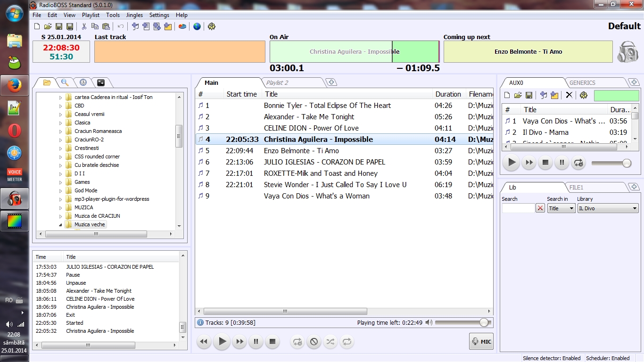Seek in the On Air progress bar
Image resolution: width=644 pixels, height=362 pixels.
point(355,51)
